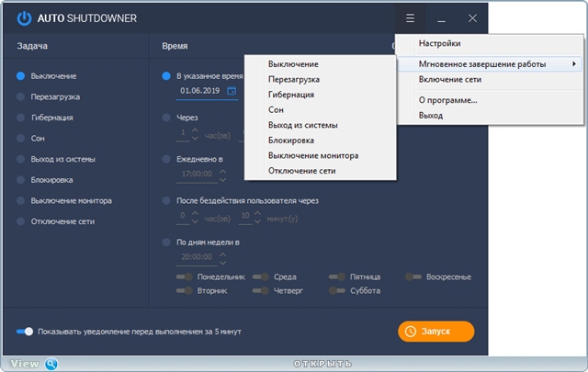Click the 20:00:00 weekday time field
The height and width of the screenshot is (372, 588).
click(197, 257)
